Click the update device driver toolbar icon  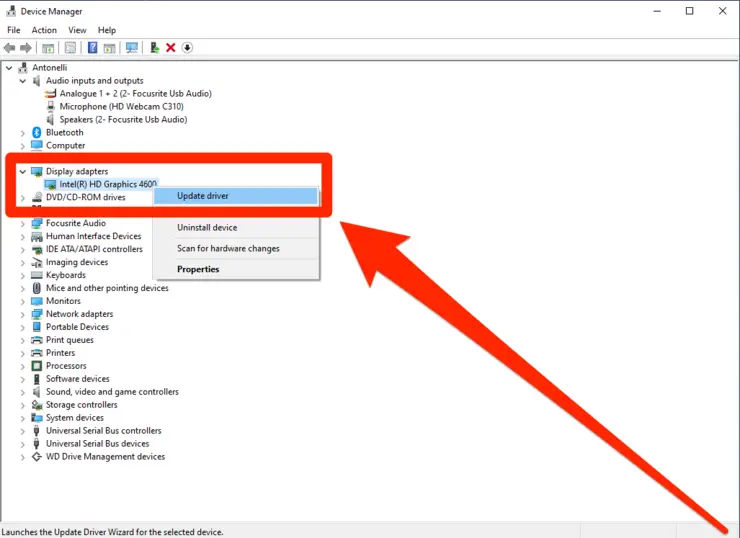coord(154,48)
